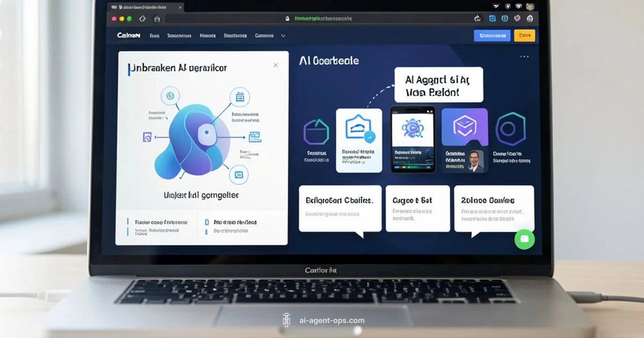The width and height of the screenshot is (644, 338).
Task: Click the Calnon logo in the navbar
Action: (x=128, y=35)
